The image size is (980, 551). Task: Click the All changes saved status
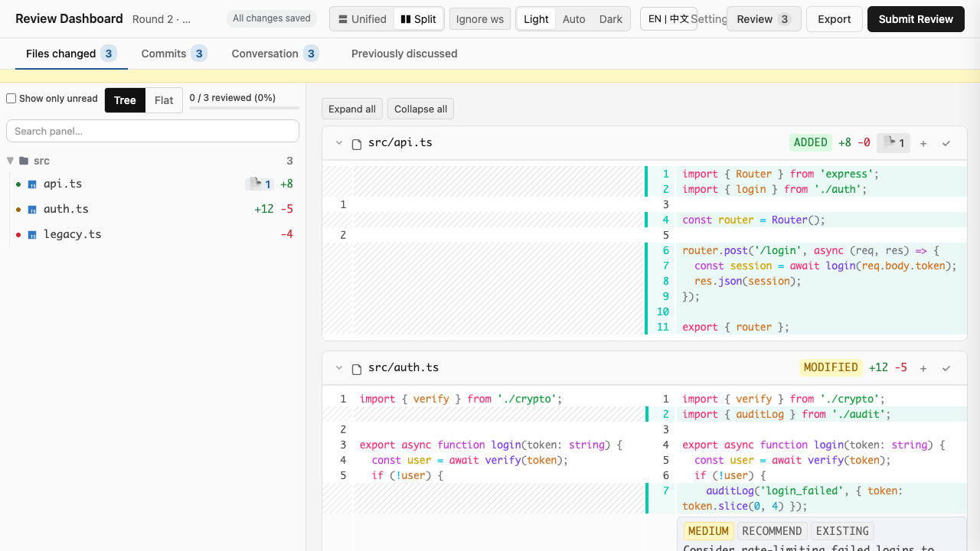tap(272, 18)
